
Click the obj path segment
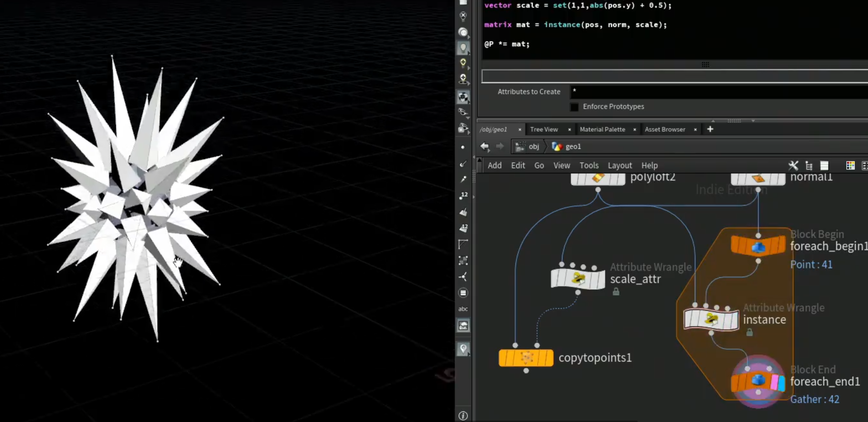(528, 146)
